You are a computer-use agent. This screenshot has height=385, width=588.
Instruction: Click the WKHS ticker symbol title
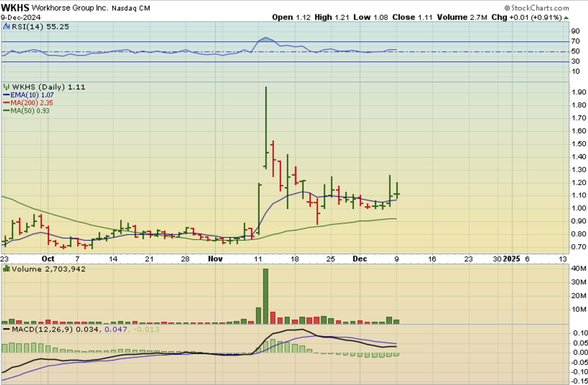(x=15, y=7)
